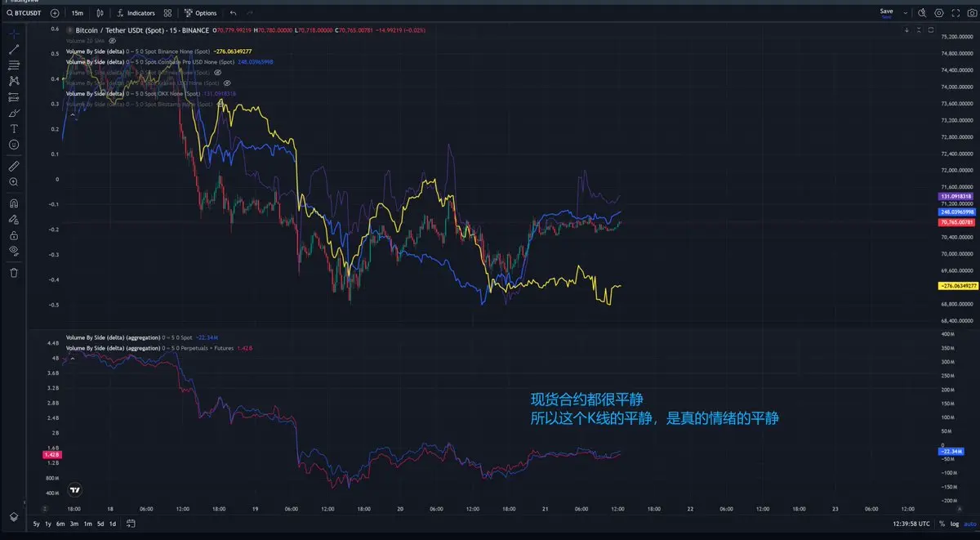Toggle stay in drawing mode

tap(14, 219)
